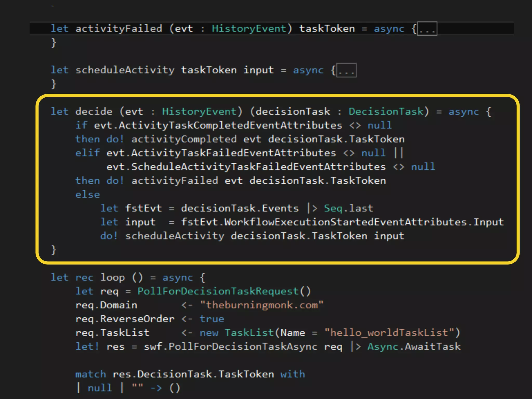Click the activityCompleted function call
Image resolution: width=532 pixels, height=399 pixels.
184,139
